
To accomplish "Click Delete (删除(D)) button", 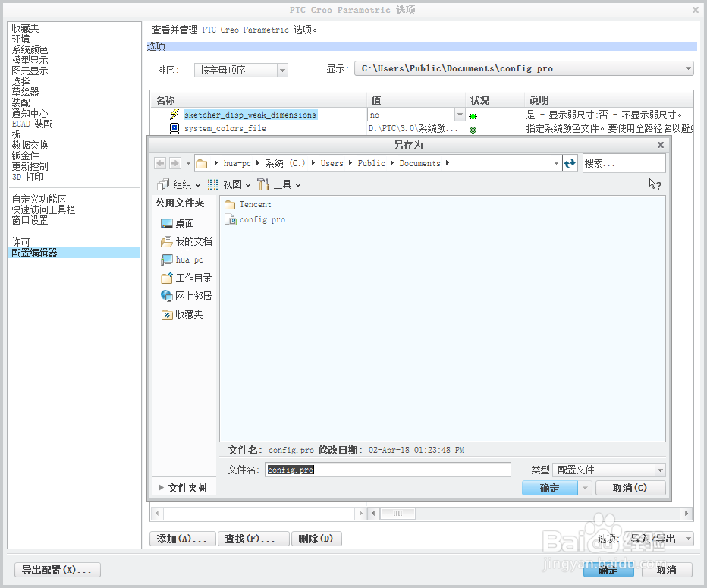I will tap(316, 539).
